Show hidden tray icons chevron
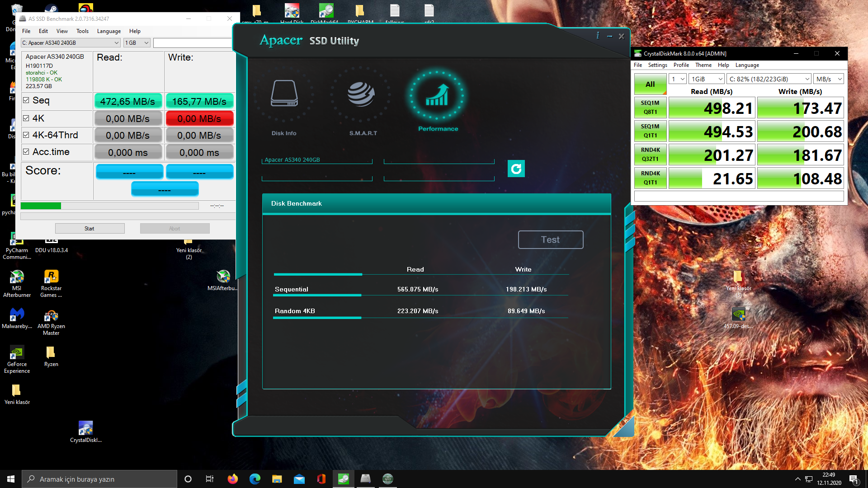The width and height of the screenshot is (868, 488). point(797,479)
